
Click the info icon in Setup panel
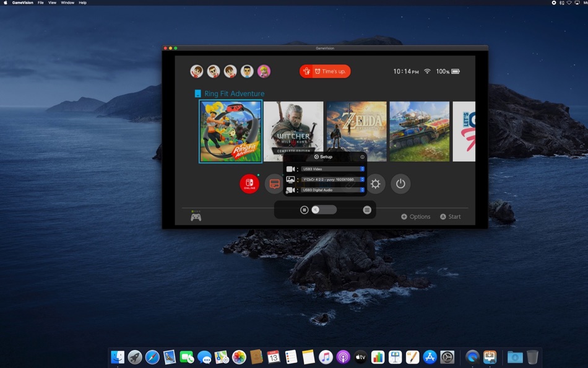click(362, 157)
